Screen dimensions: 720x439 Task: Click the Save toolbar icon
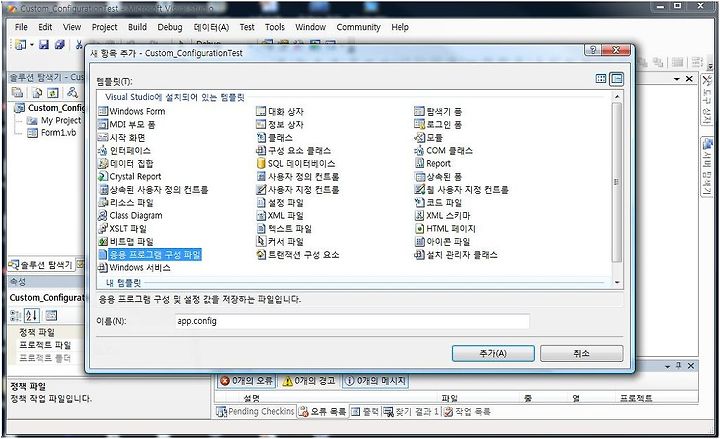click(x=44, y=44)
